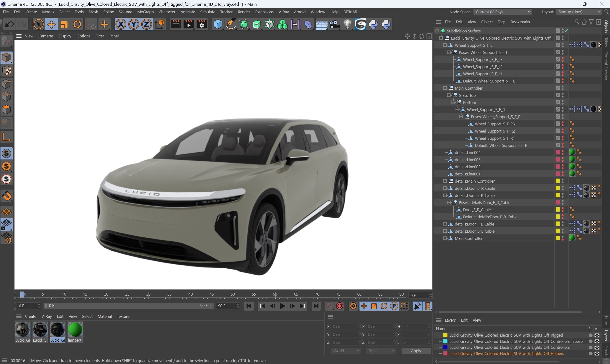This screenshot has height=364, width=610.
Task: Open the Scale mode dropdown
Action: coord(381,351)
